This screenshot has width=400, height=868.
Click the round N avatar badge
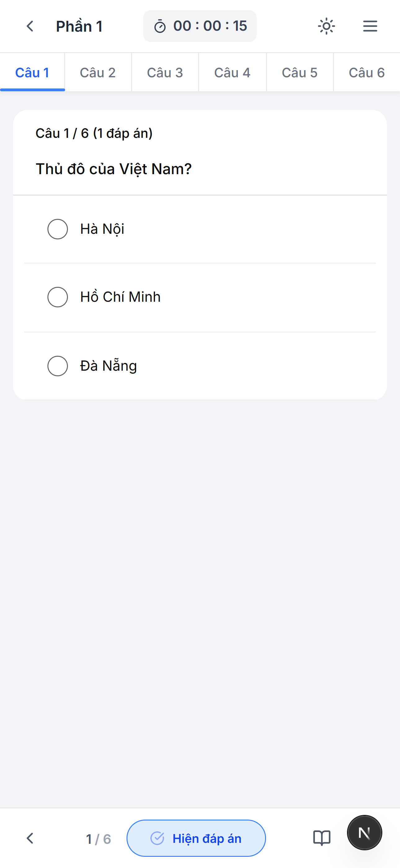coord(364,833)
